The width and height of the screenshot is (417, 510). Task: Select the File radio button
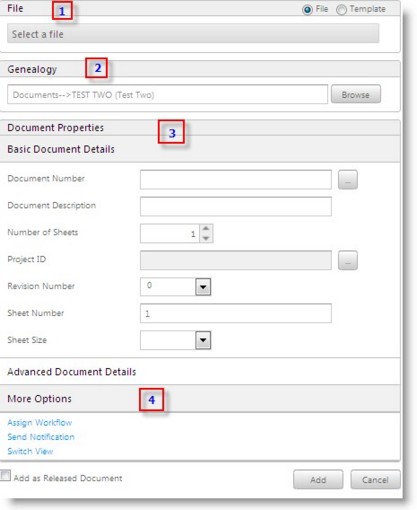tap(307, 10)
